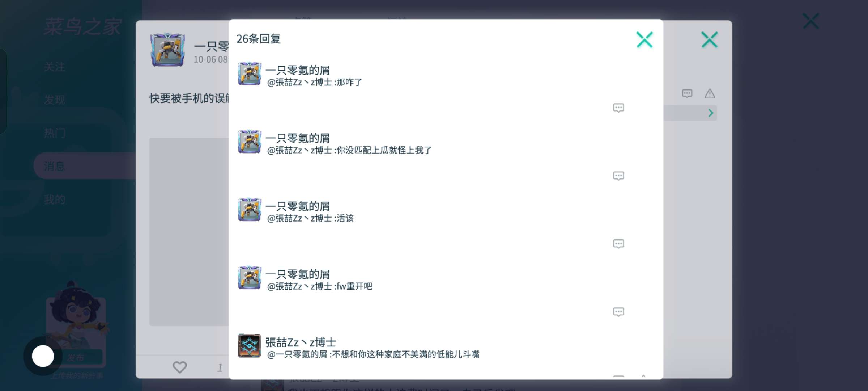Open the comment icon in the post header
The width and height of the screenshot is (868, 391).
(687, 94)
